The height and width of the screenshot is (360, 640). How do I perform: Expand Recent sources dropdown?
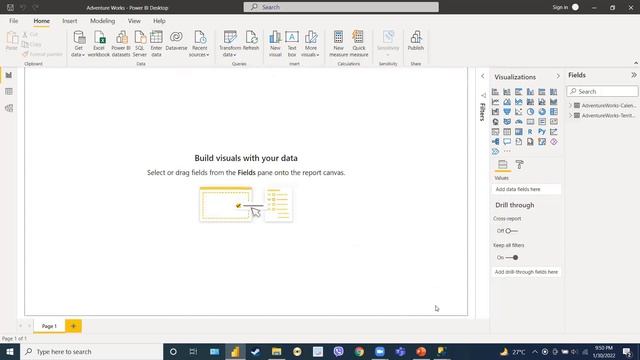tap(199, 44)
